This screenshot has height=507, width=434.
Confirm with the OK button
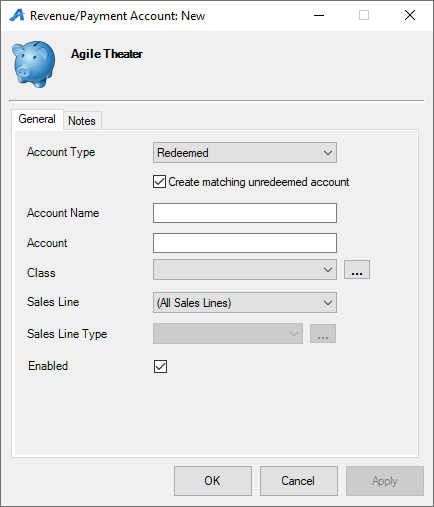[x=213, y=481]
